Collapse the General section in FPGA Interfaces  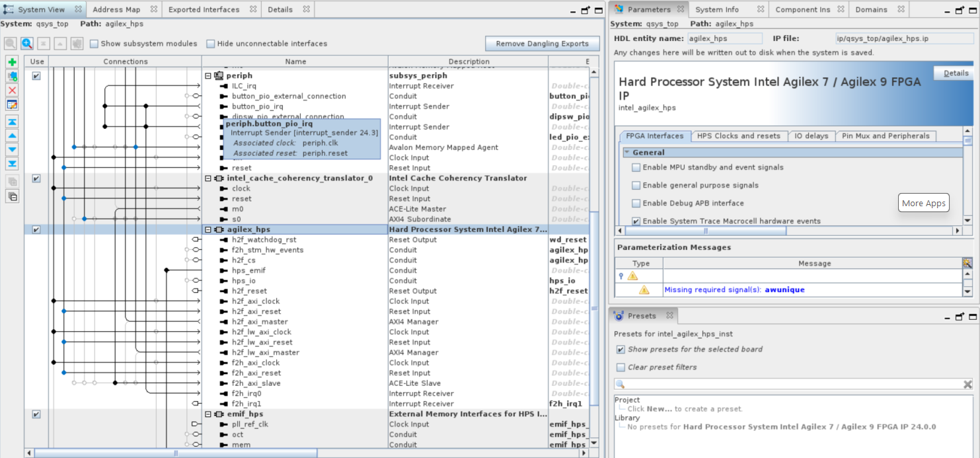coord(627,153)
